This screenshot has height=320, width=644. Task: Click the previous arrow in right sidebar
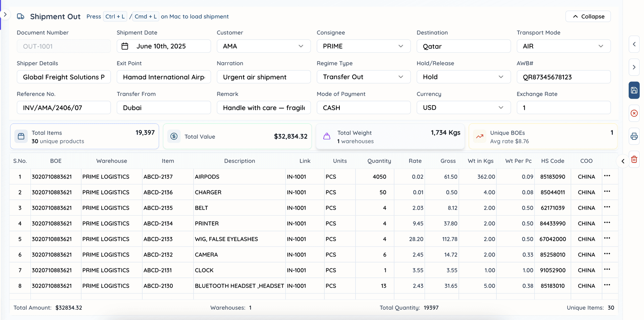(634, 44)
